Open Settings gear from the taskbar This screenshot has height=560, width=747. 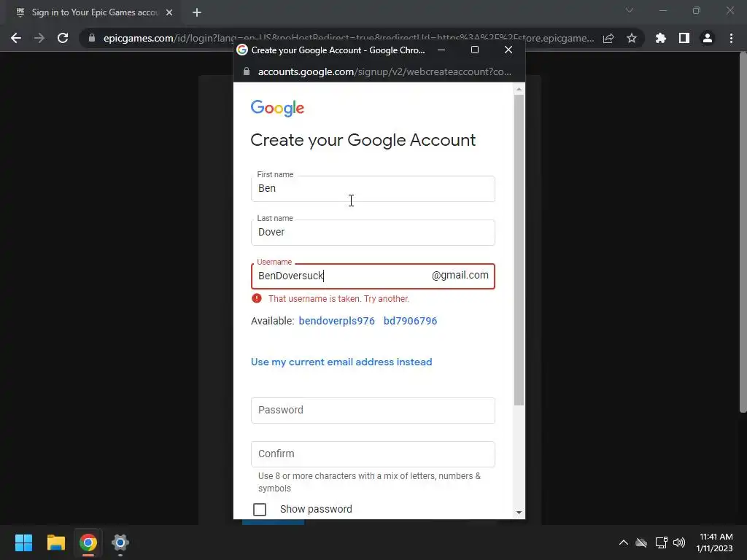click(x=120, y=542)
